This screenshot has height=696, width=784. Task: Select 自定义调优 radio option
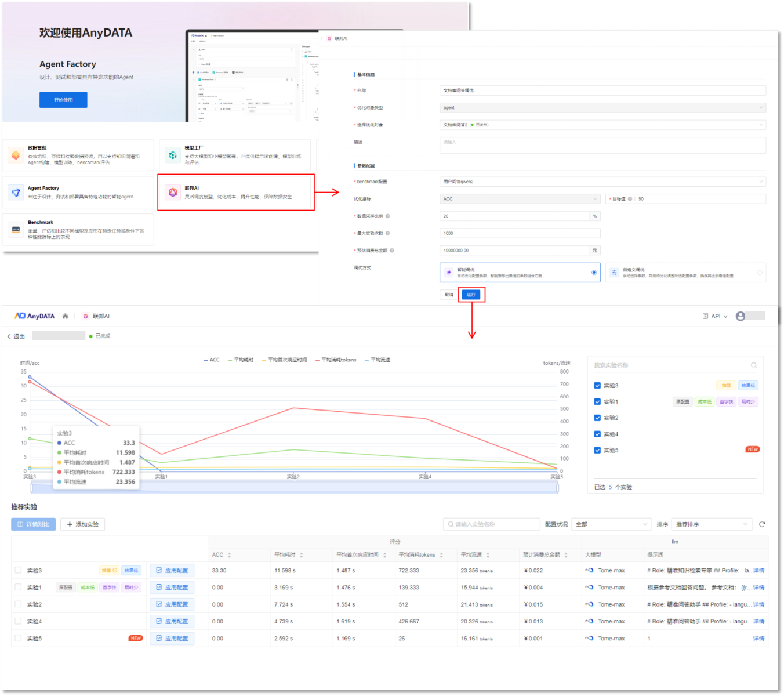point(760,273)
